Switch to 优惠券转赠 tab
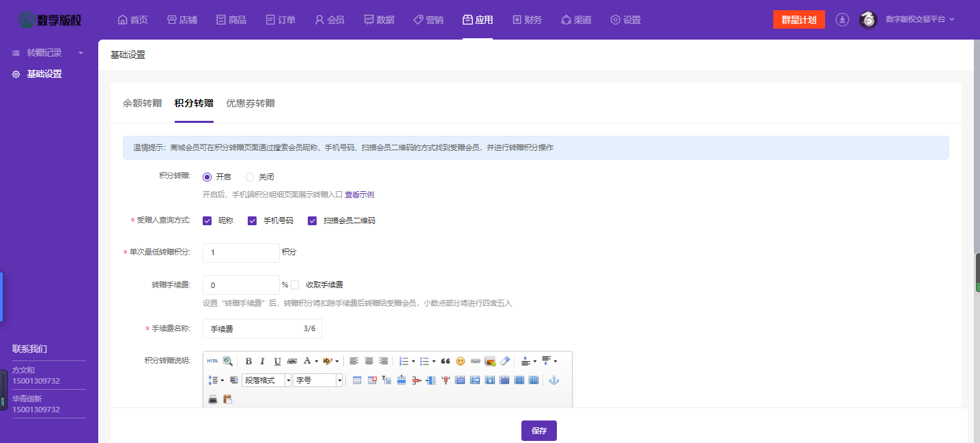The width and height of the screenshot is (980, 443). click(x=250, y=103)
